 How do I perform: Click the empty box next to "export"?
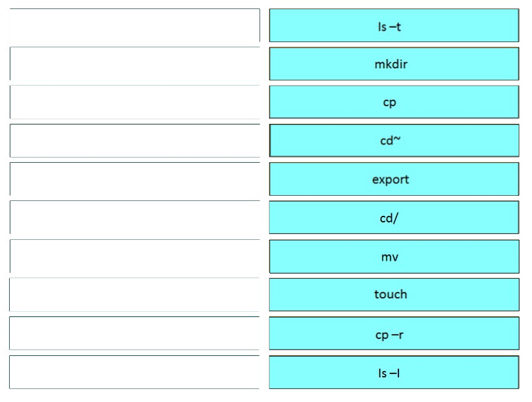tap(135, 179)
